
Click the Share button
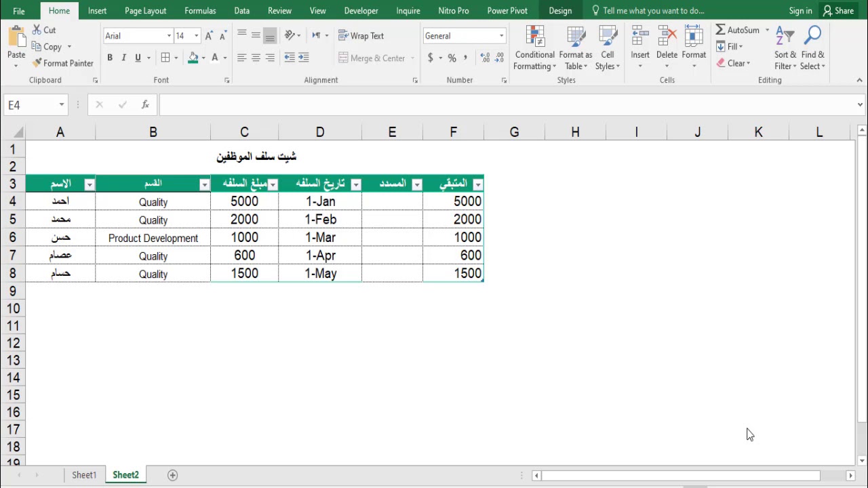click(838, 11)
